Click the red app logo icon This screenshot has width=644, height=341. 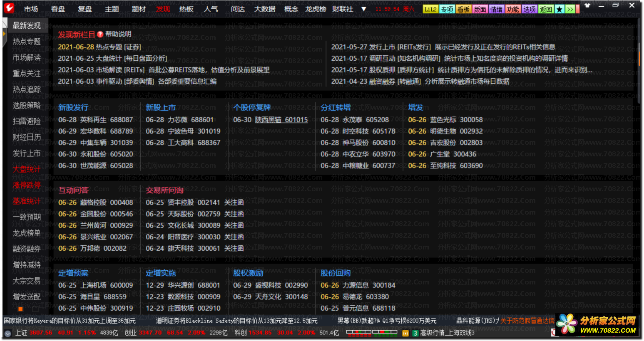pos(9,8)
